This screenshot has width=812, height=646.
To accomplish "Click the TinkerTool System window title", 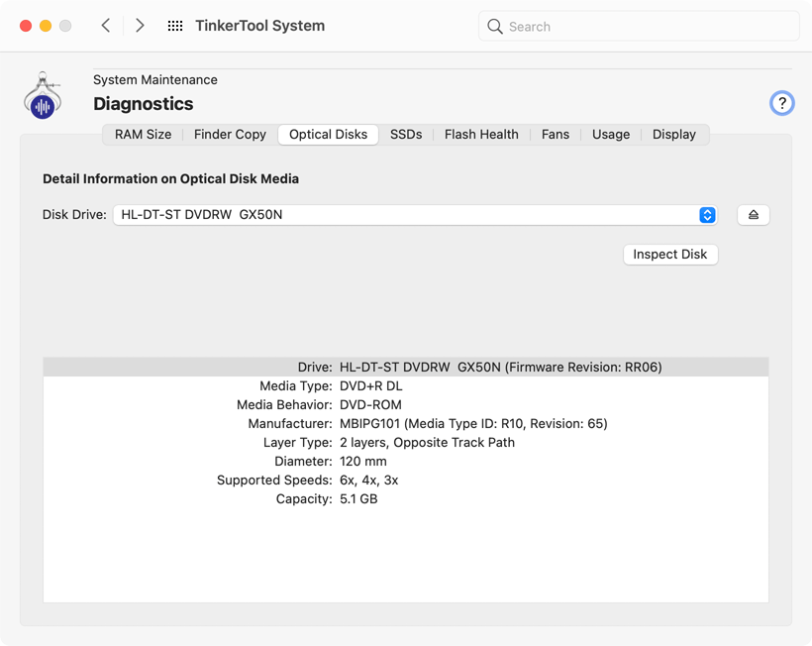I will point(260,26).
